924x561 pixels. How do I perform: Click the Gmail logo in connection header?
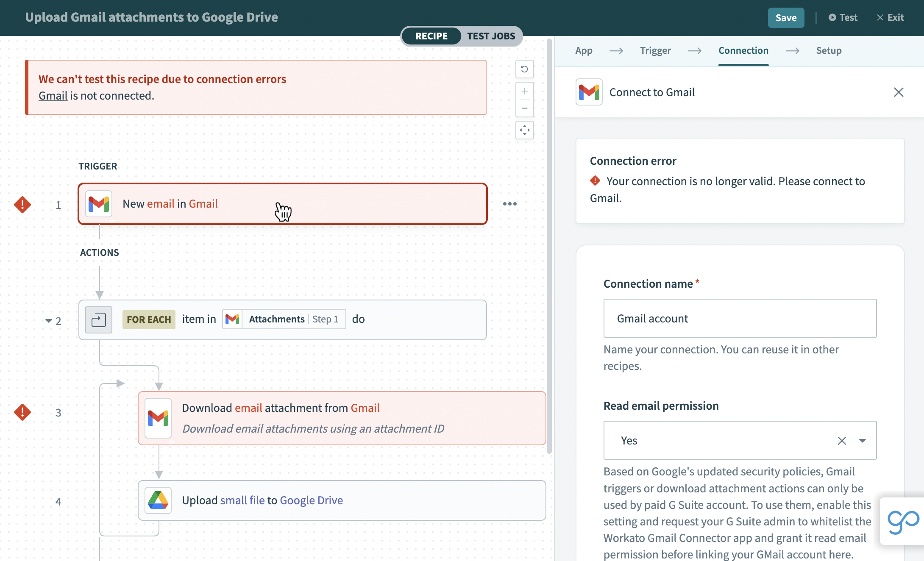coord(589,92)
